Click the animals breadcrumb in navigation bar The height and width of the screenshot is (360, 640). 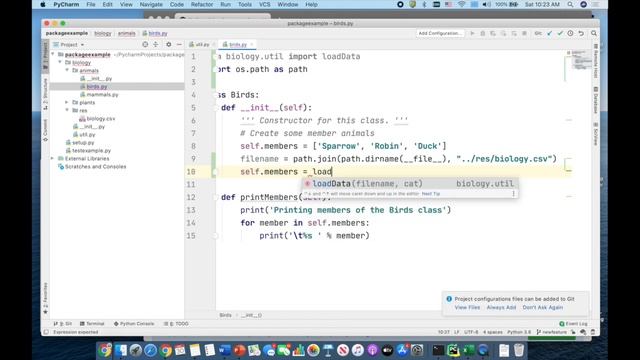(x=127, y=33)
